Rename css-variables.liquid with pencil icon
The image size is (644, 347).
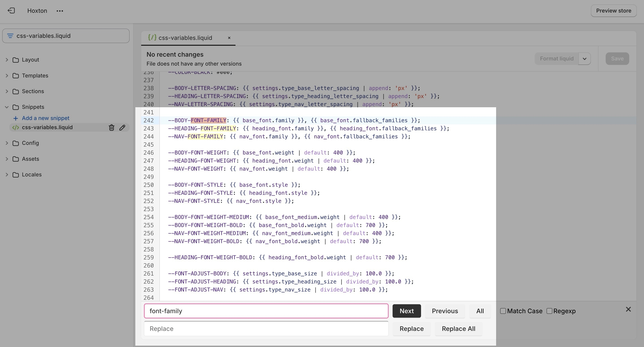click(122, 127)
